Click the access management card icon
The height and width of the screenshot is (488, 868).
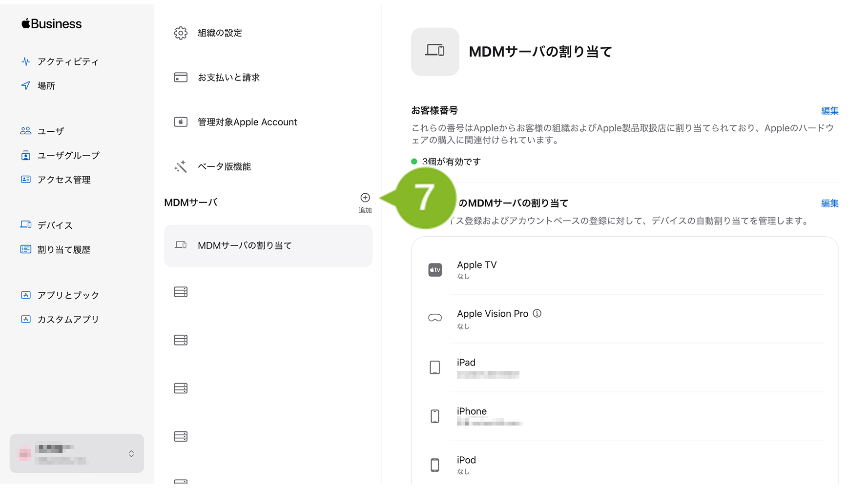click(x=26, y=180)
